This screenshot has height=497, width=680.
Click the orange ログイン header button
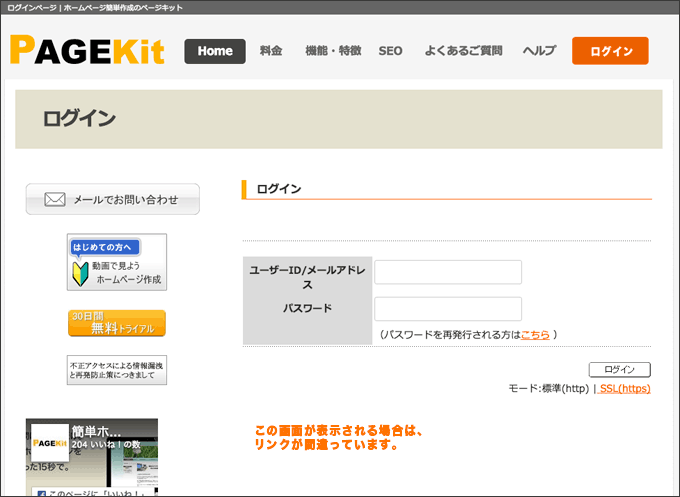[x=610, y=51]
